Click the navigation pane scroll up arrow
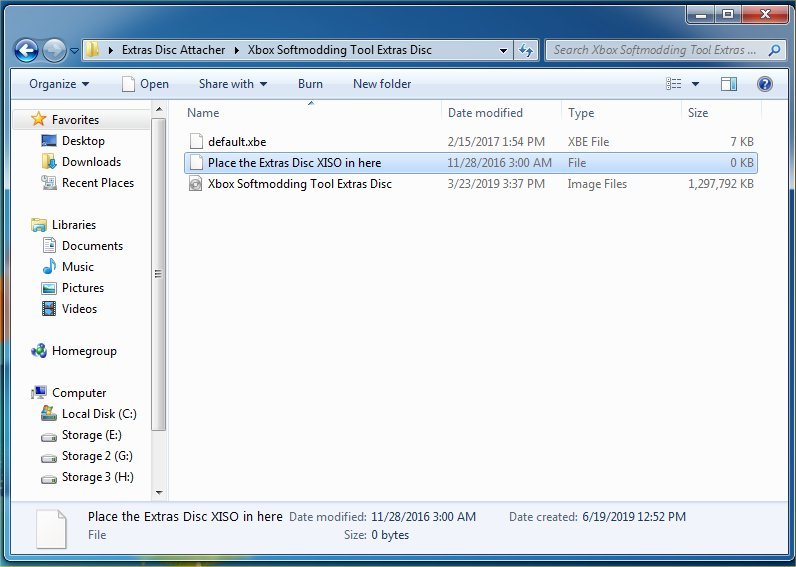This screenshot has width=796, height=567. [x=159, y=109]
